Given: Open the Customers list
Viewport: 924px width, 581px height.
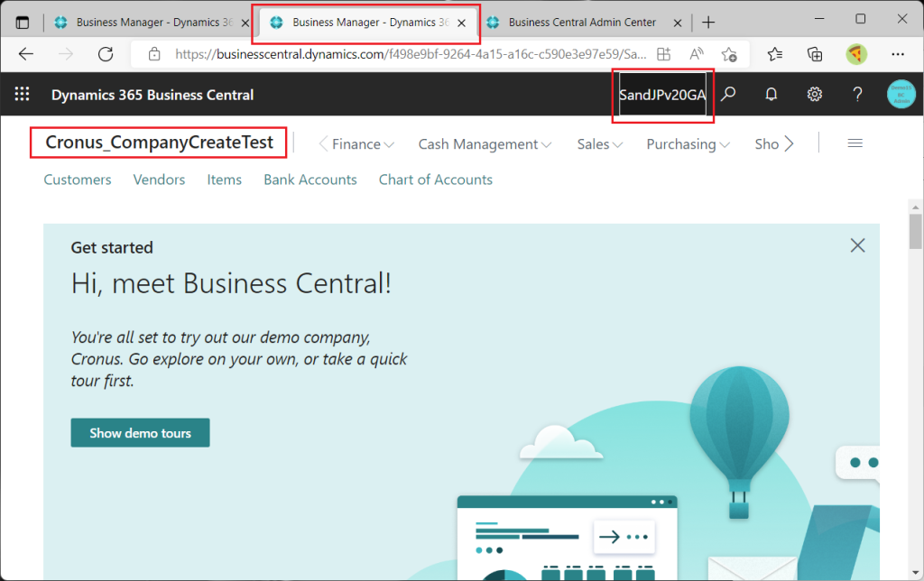Looking at the screenshot, I should [78, 180].
